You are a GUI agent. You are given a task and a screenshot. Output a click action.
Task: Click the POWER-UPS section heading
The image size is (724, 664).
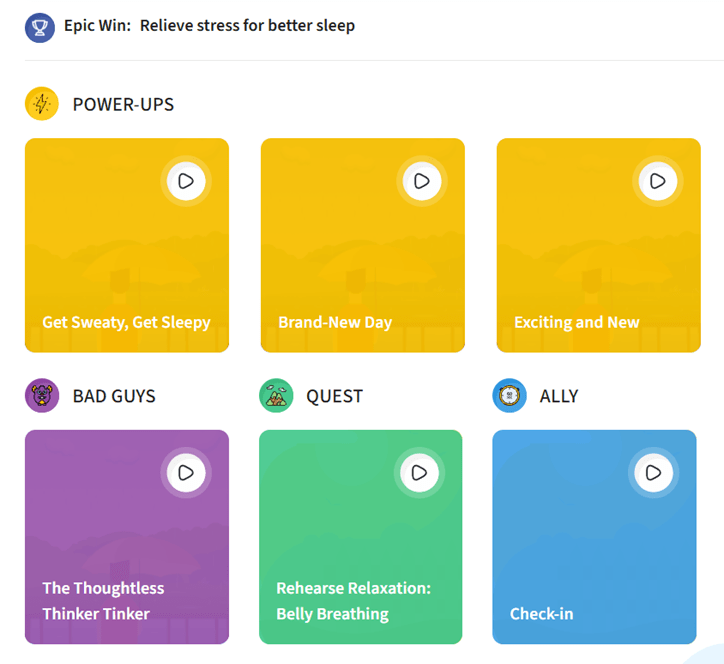[x=123, y=104]
